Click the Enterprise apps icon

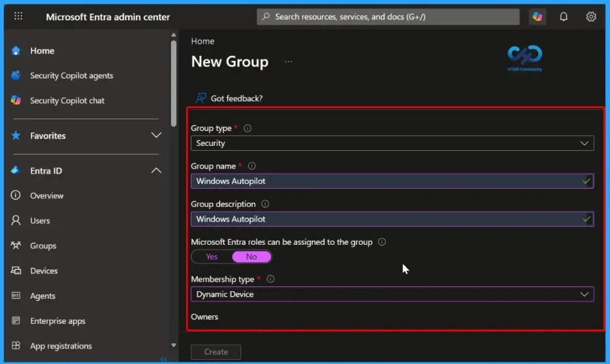pos(16,321)
